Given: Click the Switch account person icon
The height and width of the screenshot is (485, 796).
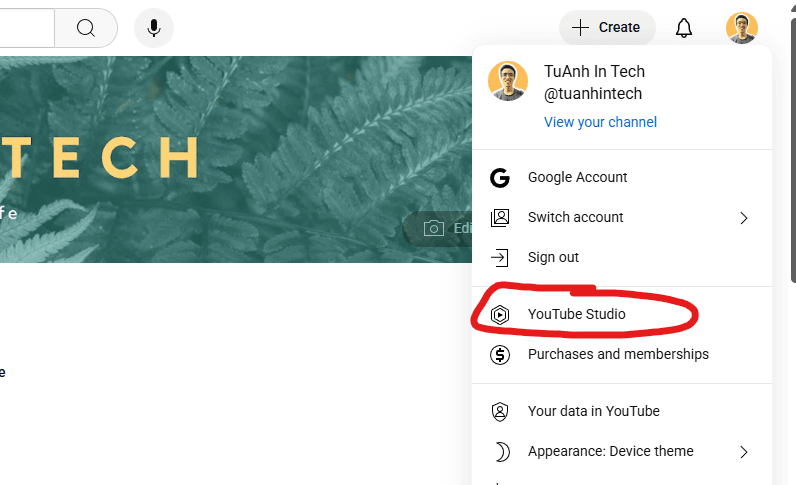Looking at the screenshot, I should click(x=500, y=217).
